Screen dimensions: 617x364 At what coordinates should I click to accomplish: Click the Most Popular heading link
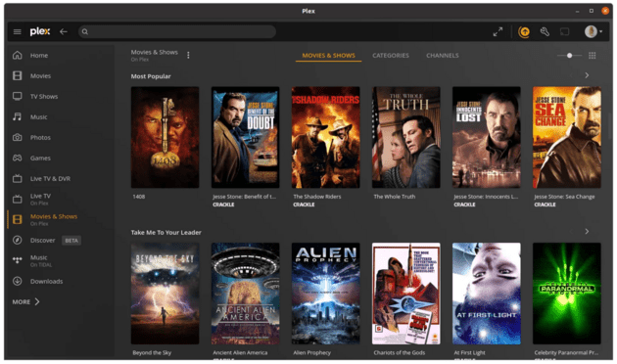[x=151, y=76]
